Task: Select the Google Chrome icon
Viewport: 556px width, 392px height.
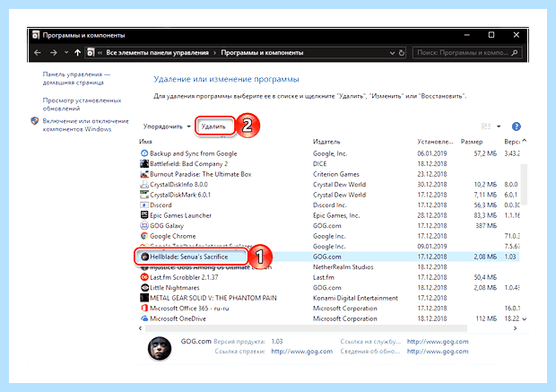Action: [144, 236]
